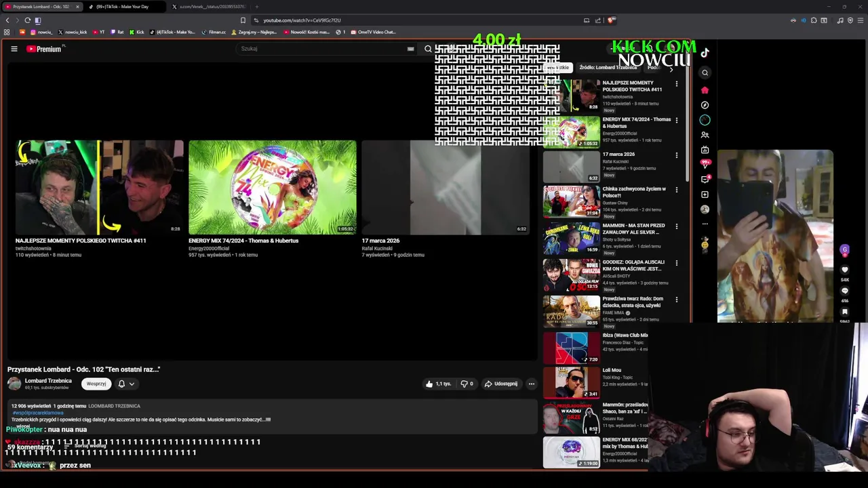The width and height of the screenshot is (868, 488).
Task: Click the TikTok logo in sidebar
Action: 705,53
